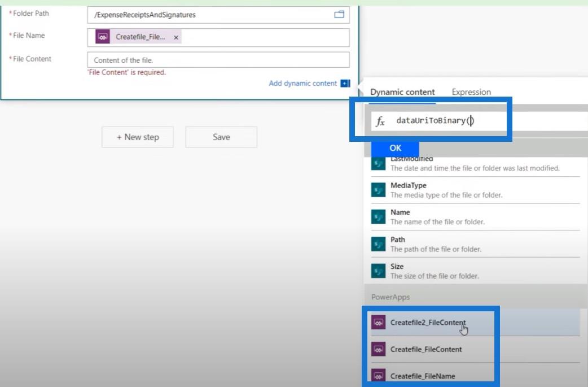Add a step with the New step button
This screenshot has height=387, width=588.
click(x=137, y=137)
